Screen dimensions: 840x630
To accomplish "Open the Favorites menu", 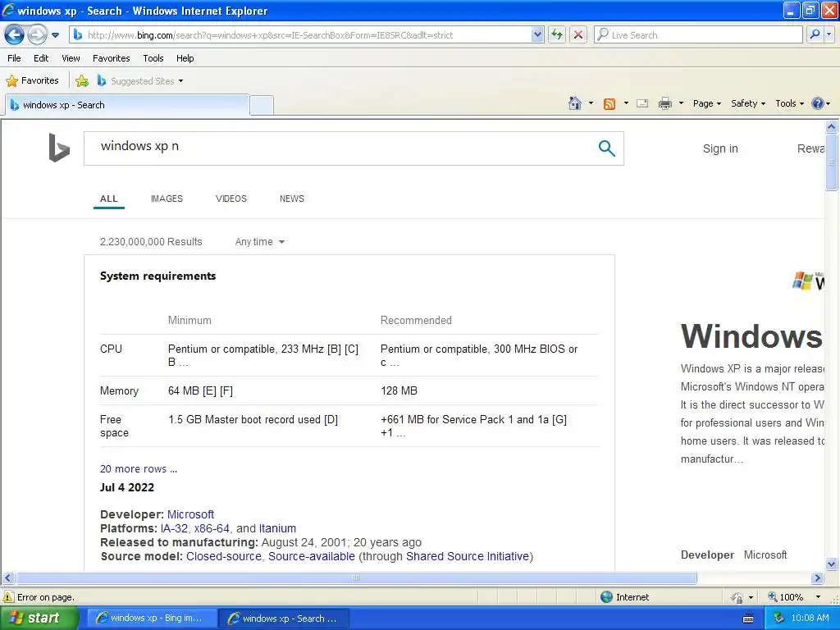I will (111, 58).
